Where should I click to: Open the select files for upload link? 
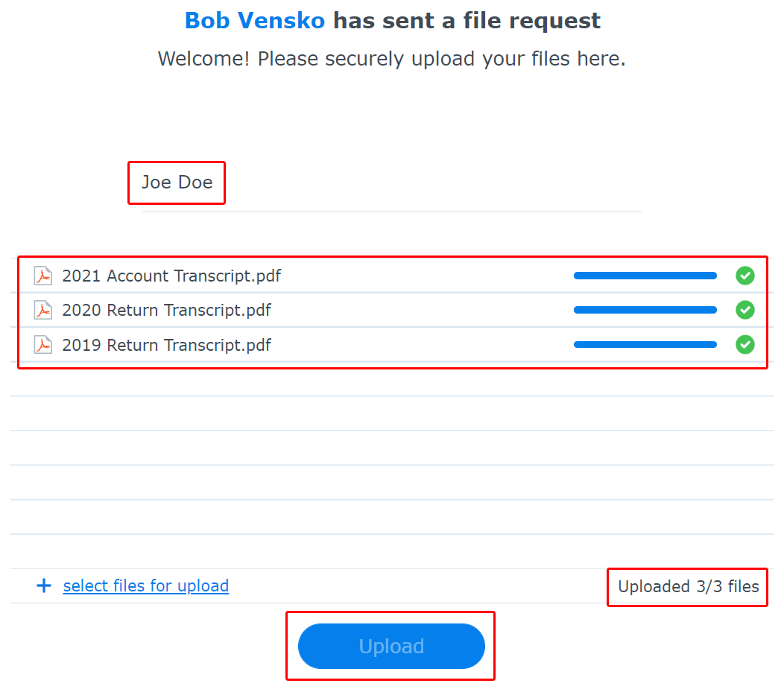click(x=146, y=585)
